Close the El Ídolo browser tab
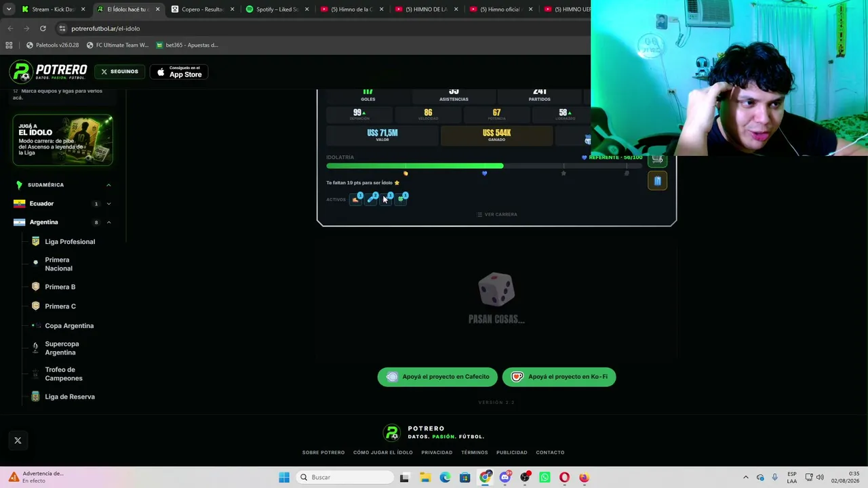Image resolution: width=868 pixels, height=488 pixels. [157, 9]
